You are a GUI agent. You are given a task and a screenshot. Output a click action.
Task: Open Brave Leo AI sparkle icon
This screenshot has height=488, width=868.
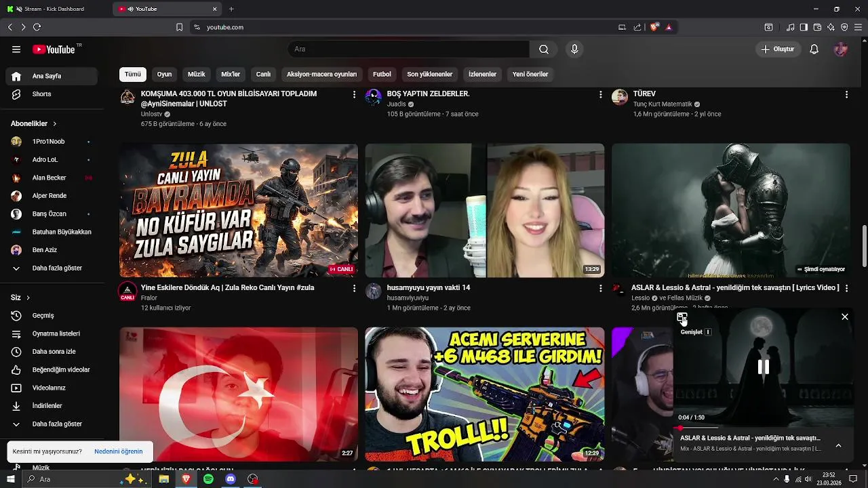pos(831,27)
